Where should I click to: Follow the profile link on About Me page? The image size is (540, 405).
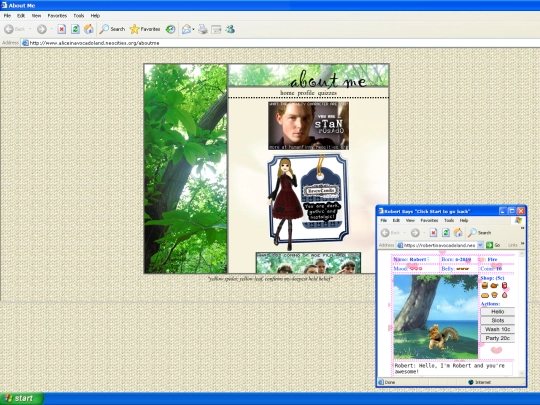pos(306,93)
